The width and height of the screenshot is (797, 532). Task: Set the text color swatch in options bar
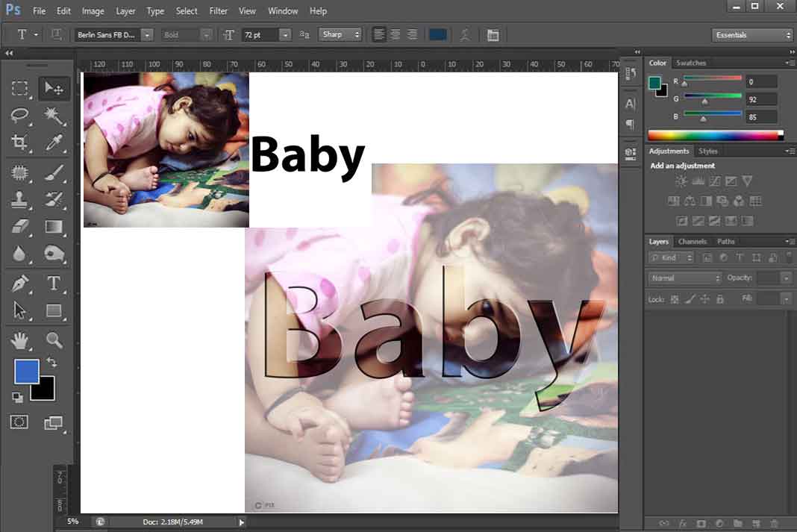(x=439, y=34)
